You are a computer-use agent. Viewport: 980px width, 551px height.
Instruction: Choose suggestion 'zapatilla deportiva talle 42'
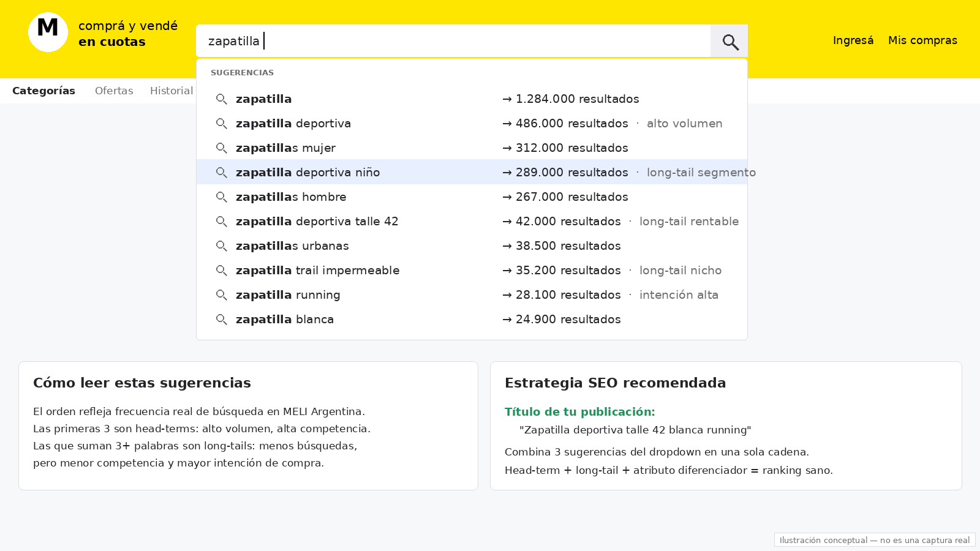coord(317,221)
